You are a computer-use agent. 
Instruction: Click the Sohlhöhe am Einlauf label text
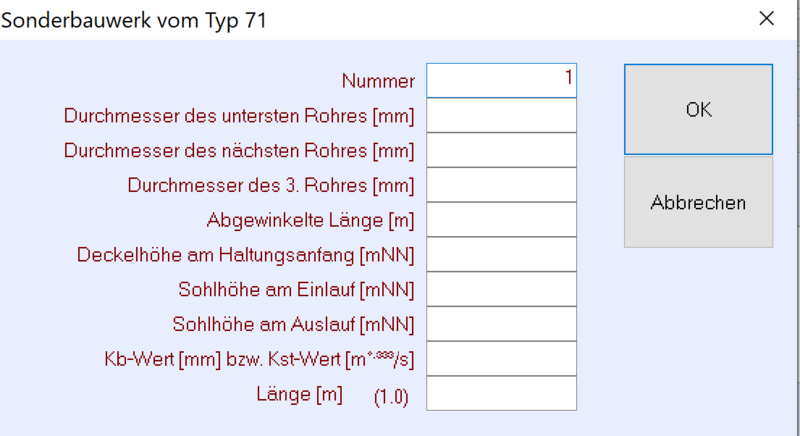(x=296, y=290)
